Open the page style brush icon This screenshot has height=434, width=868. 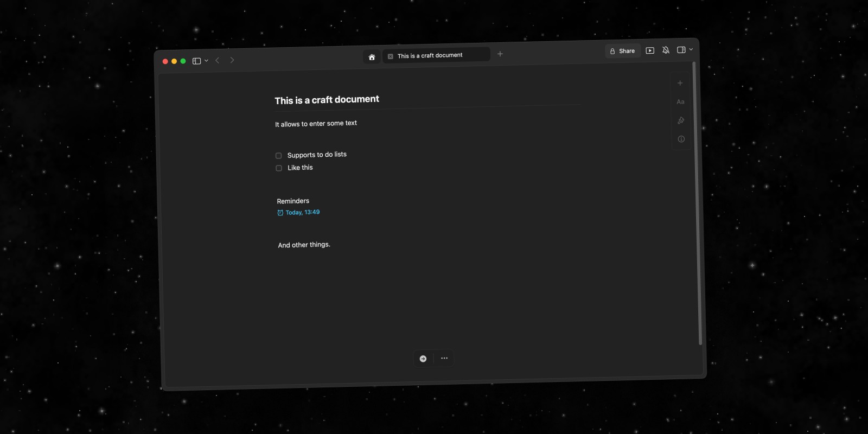681,120
